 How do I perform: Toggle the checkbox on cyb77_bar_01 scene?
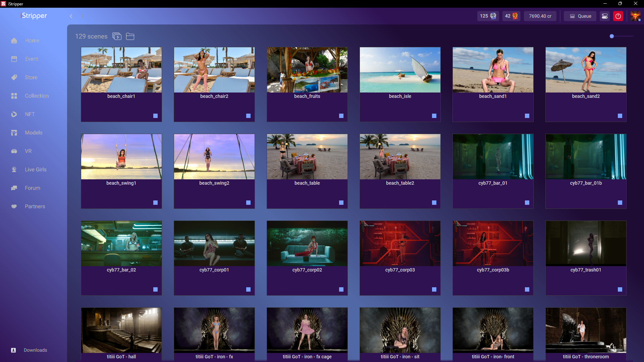pyautogui.click(x=527, y=202)
